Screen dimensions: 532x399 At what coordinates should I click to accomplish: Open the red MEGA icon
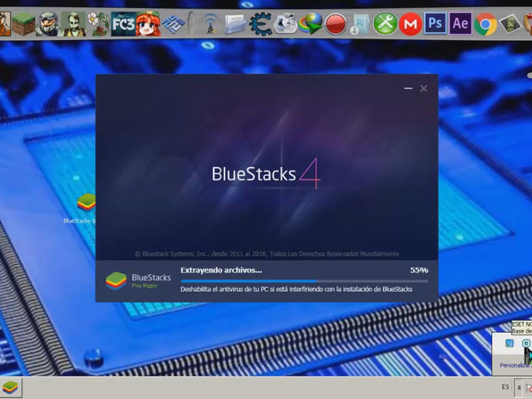tap(410, 24)
